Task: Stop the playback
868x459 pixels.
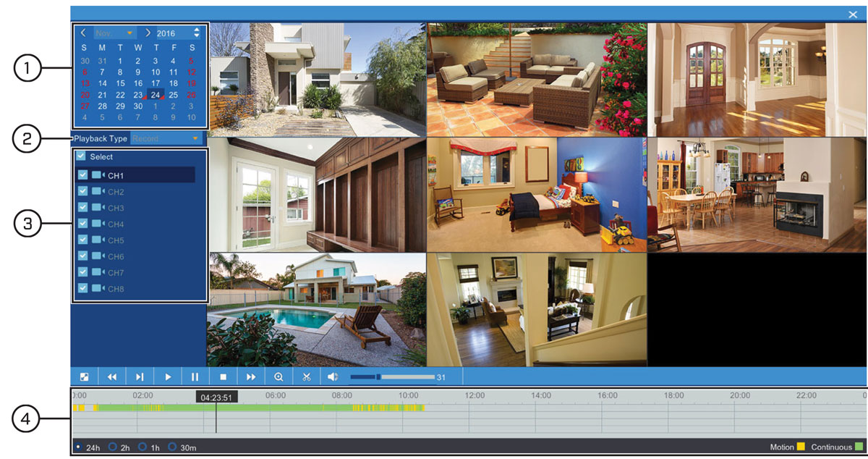Action: (224, 377)
